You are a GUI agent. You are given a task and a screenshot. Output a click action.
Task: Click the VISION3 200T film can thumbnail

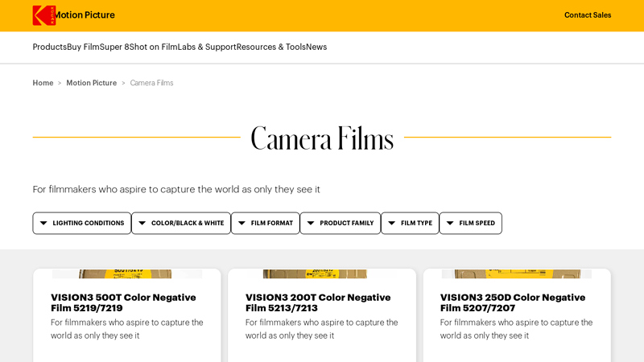(322, 274)
